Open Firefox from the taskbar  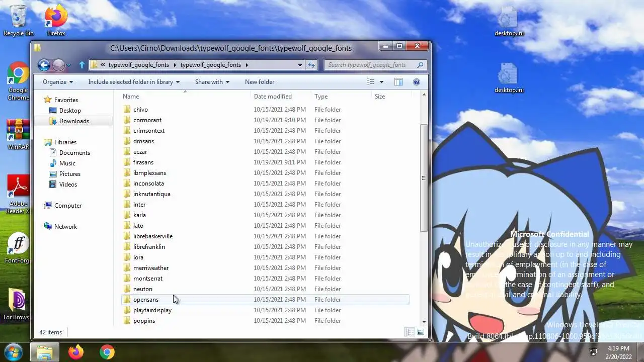pos(76,352)
